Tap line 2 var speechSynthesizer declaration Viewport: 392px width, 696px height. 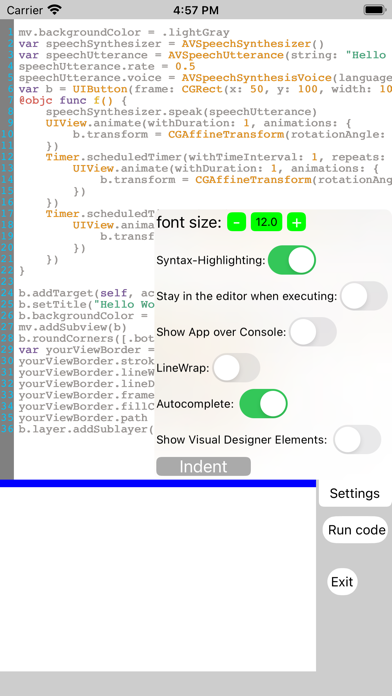(x=171, y=44)
